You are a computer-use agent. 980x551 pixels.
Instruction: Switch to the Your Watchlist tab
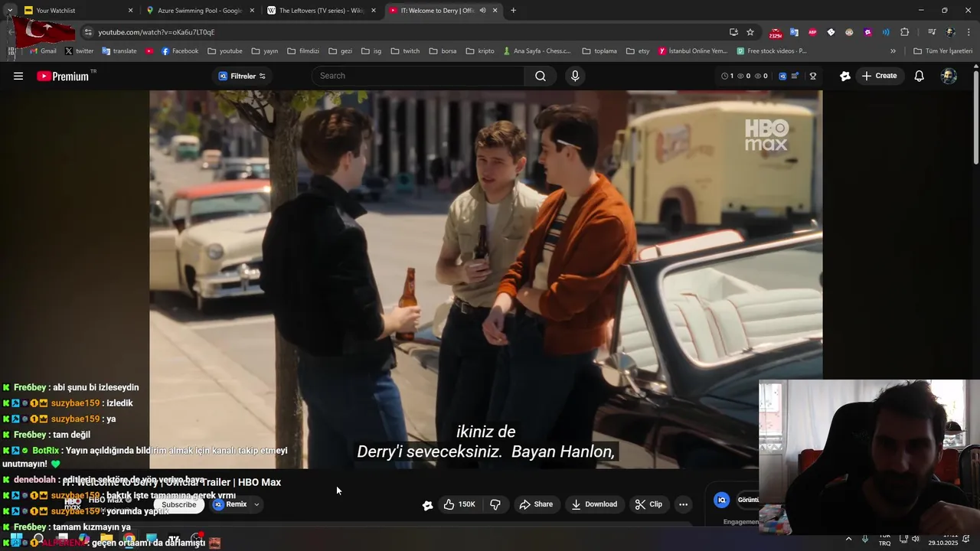click(77, 11)
